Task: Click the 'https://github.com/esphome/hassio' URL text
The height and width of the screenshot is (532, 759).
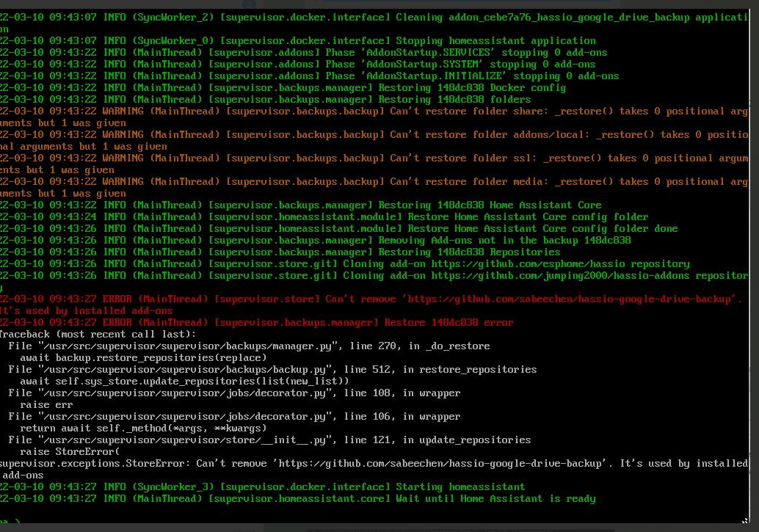Action: [528, 264]
